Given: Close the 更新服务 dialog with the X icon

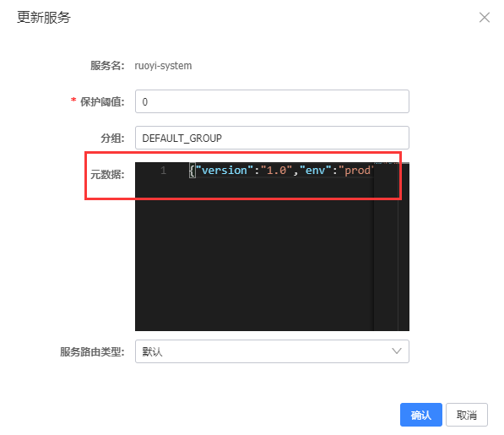Looking at the screenshot, I should click(485, 18).
